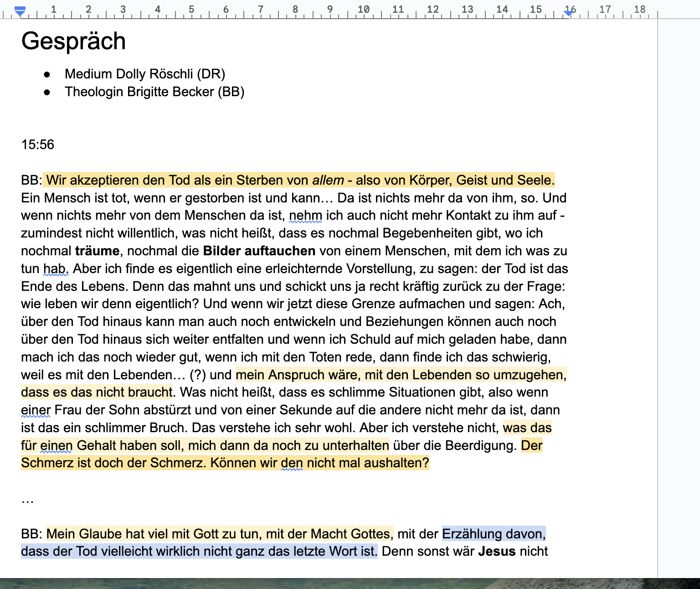Click the spell-flagged word "nehm"
The image size is (700, 589).
305,216
